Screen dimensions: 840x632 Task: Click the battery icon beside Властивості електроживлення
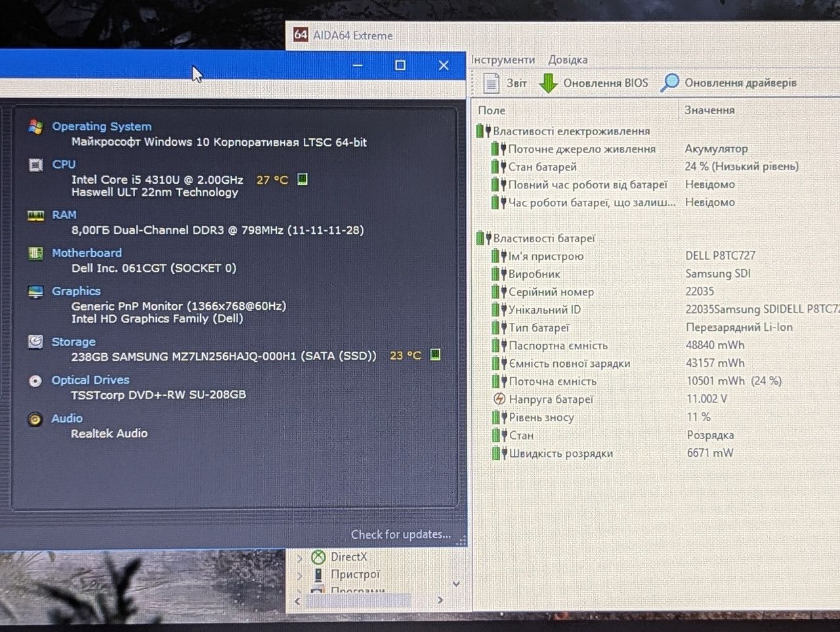[x=484, y=131]
